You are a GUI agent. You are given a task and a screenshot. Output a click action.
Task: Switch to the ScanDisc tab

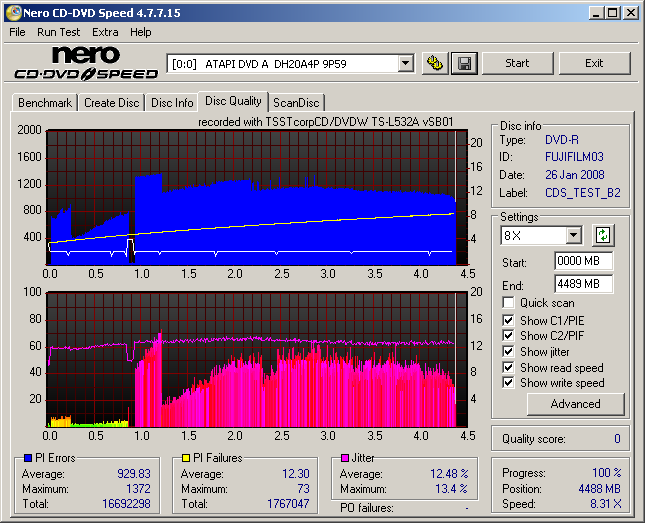(x=296, y=102)
